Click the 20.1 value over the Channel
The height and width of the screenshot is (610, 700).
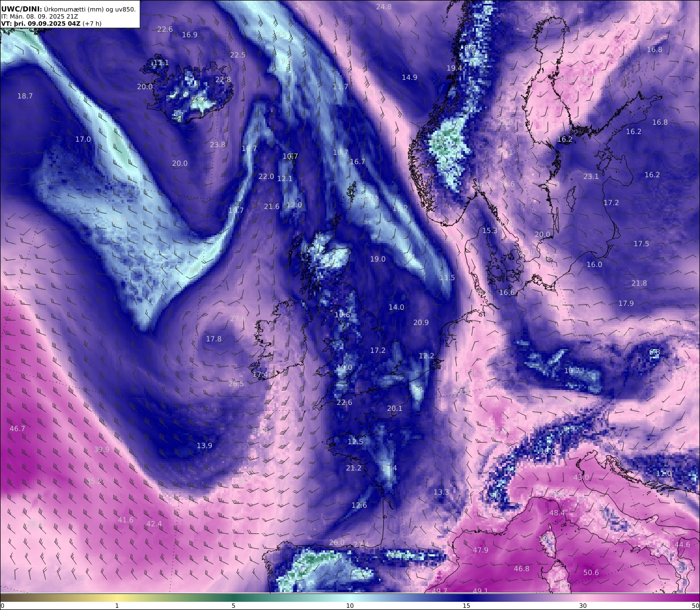point(395,408)
